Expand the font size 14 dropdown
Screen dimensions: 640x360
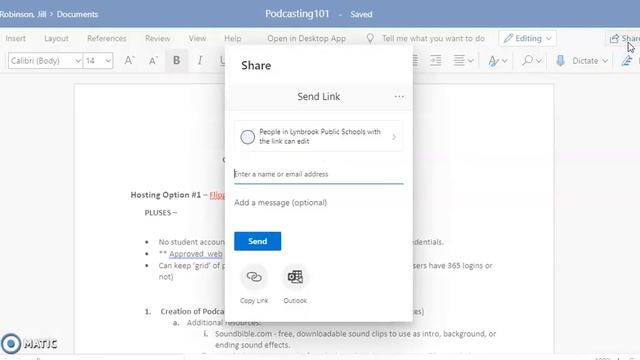[108, 61]
